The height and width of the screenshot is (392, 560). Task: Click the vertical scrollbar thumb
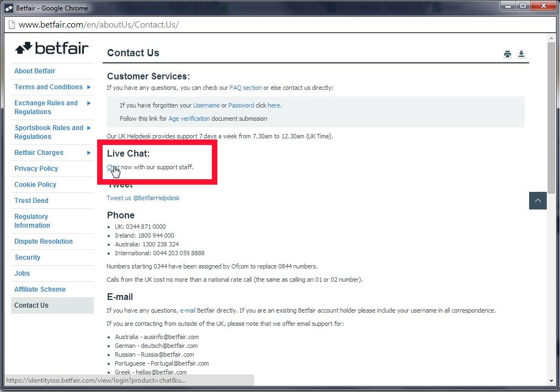[551, 118]
